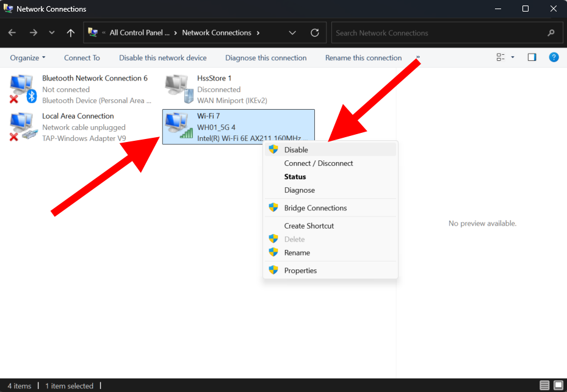Refresh the Network Connections list

pyautogui.click(x=315, y=33)
